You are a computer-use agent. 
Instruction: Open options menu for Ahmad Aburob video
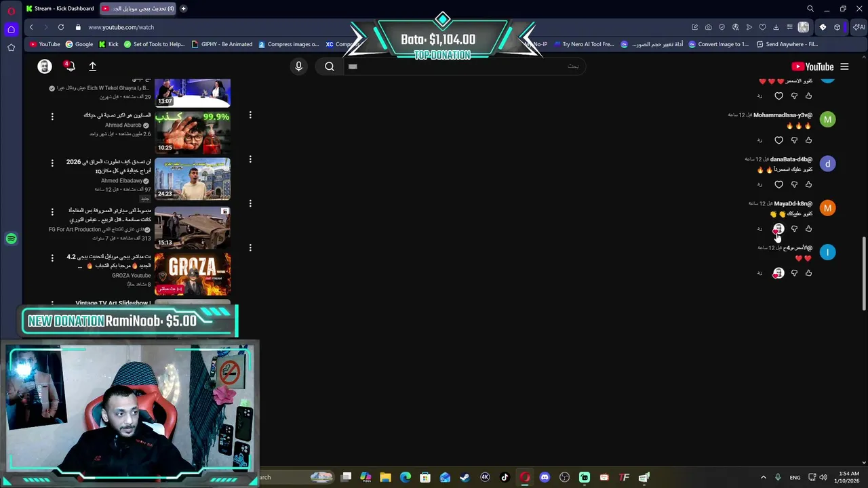[x=52, y=117]
